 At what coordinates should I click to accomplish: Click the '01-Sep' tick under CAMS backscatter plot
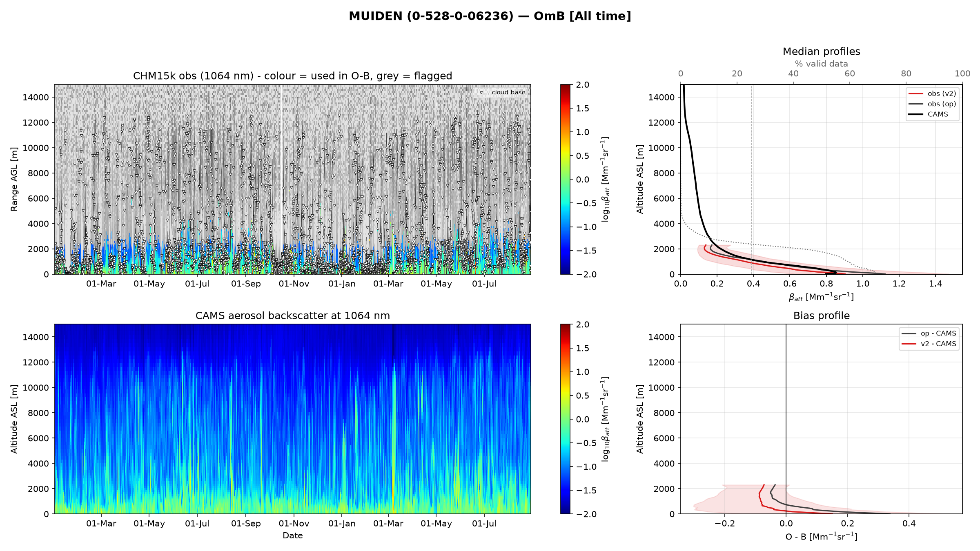(246, 524)
